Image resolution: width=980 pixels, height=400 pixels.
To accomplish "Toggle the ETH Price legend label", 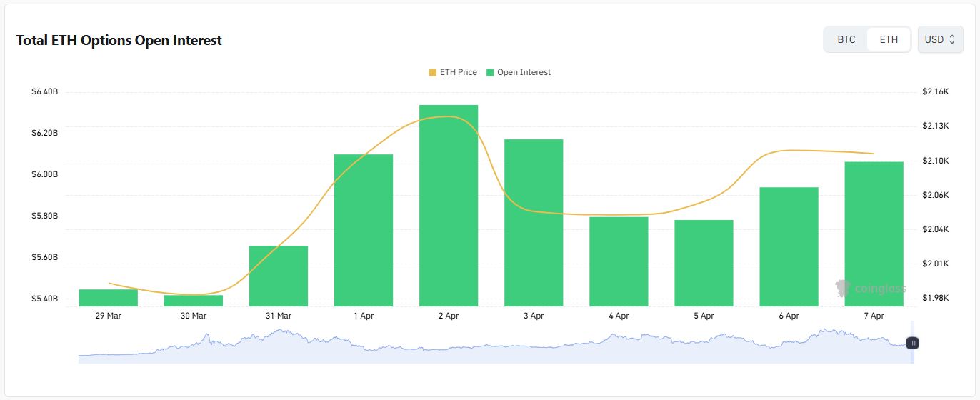I will coord(458,72).
